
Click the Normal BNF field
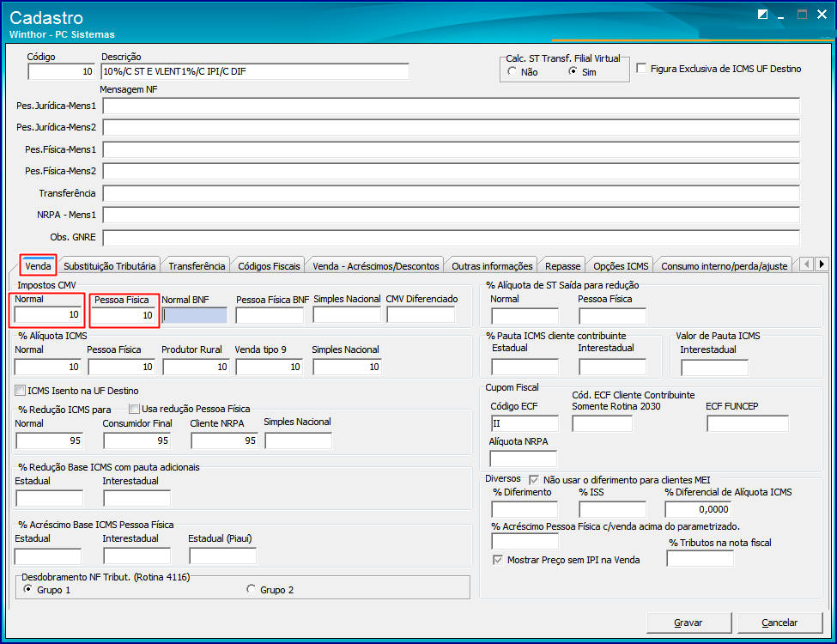pyautogui.click(x=195, y=316)
